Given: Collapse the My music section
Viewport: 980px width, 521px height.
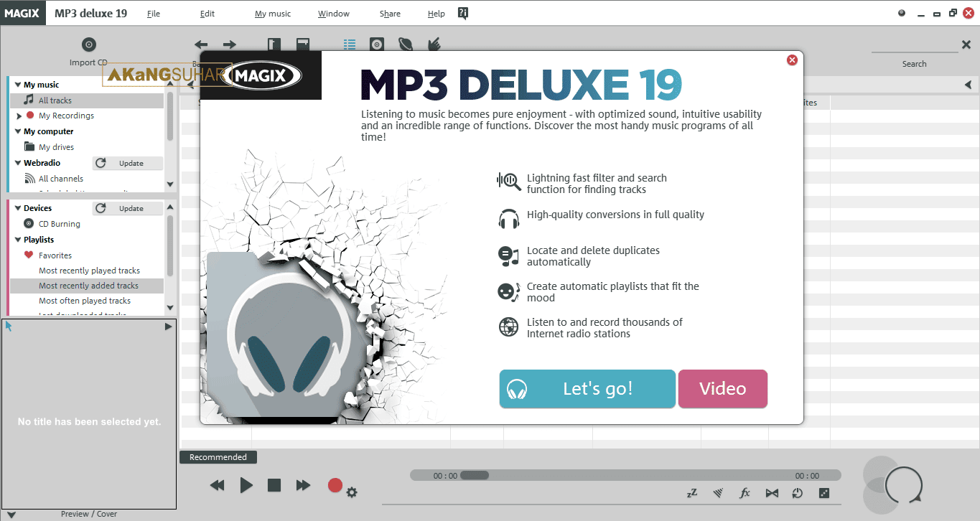Looking at the screenshot, I should (x=18, y=85).
